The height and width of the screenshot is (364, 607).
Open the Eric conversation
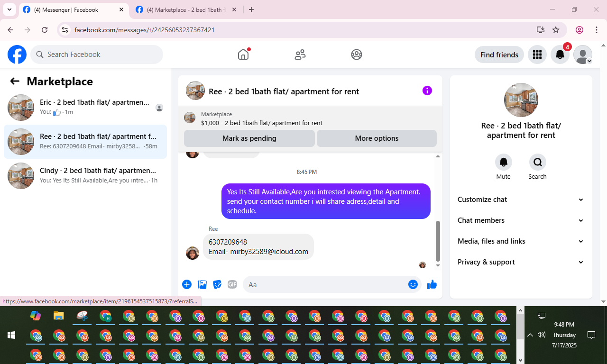pos(85,108)
